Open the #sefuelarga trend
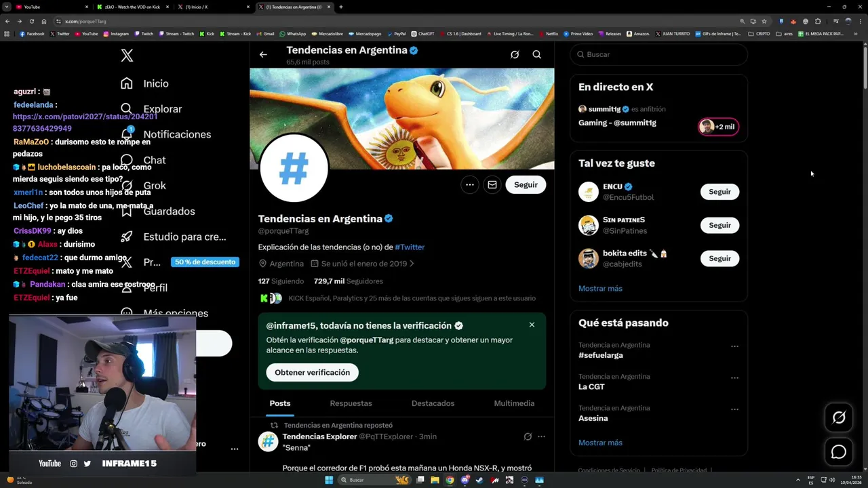868x488 pixels. pos(600,355)
